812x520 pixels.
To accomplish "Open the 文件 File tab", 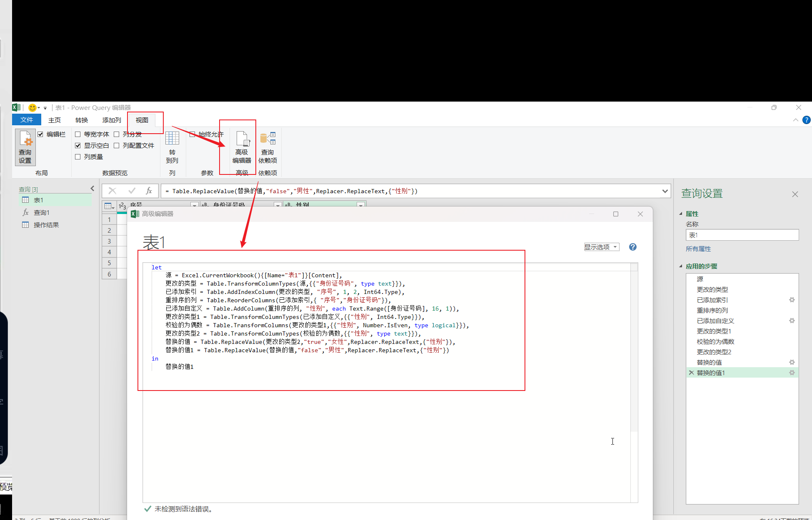I will (x=27, y=120).
